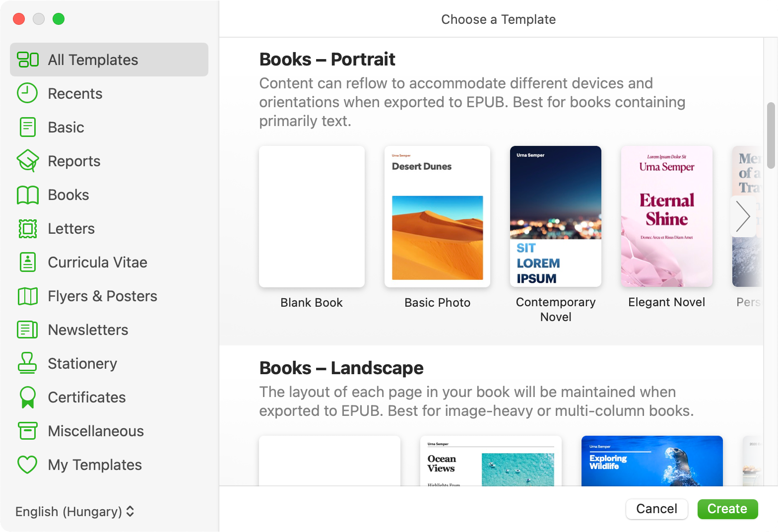Select the All Templates category label
This screenshot has width=778, height=532.
click(x=93, y=60)
